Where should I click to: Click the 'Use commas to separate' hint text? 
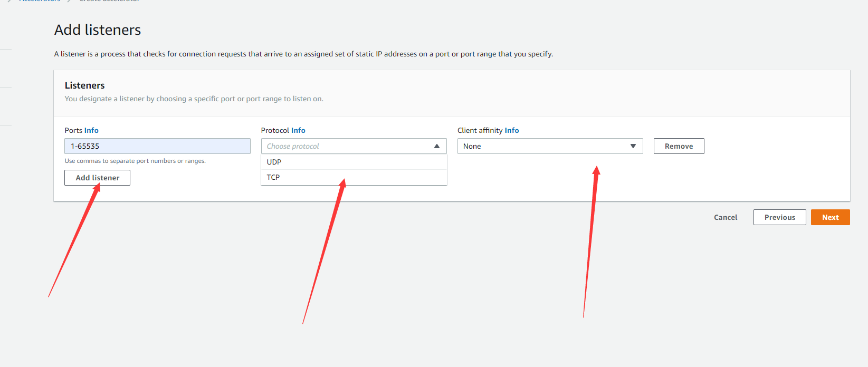[x=135, y=161]
